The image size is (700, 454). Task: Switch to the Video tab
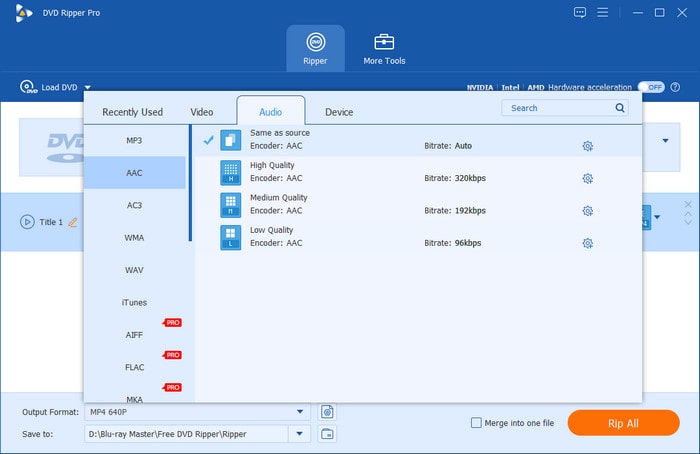click(202, 112)
